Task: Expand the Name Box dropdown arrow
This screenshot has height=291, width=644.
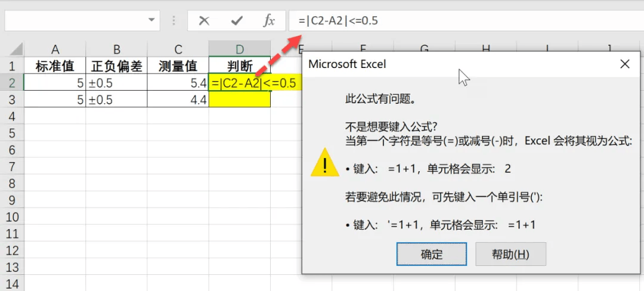Action: click(151, 20)
